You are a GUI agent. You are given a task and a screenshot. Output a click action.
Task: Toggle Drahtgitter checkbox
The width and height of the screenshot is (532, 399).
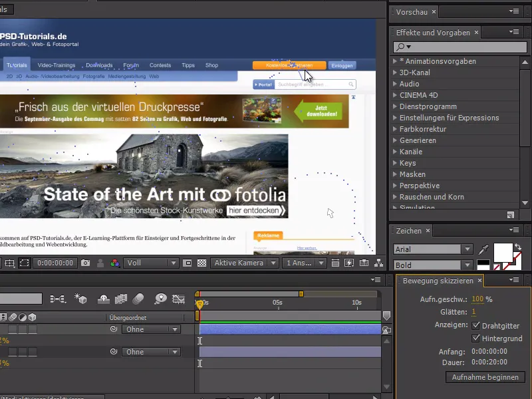(x=475, y=326)
